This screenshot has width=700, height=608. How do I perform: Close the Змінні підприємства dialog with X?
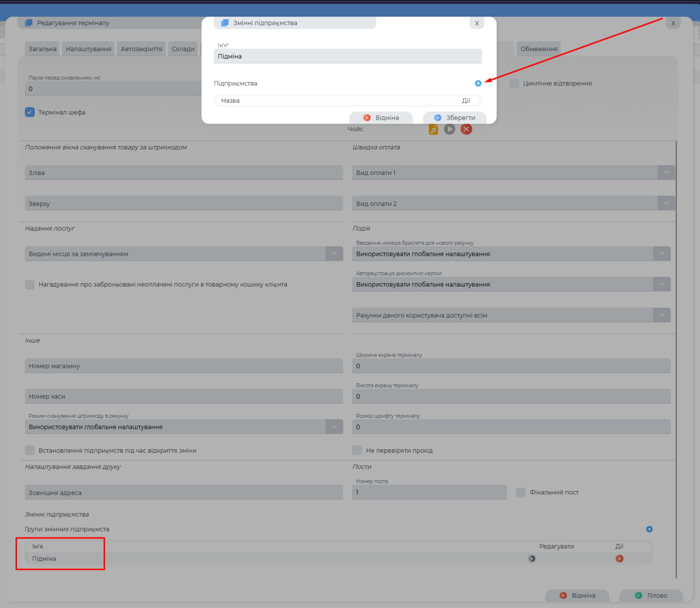[x=477, y=23]
